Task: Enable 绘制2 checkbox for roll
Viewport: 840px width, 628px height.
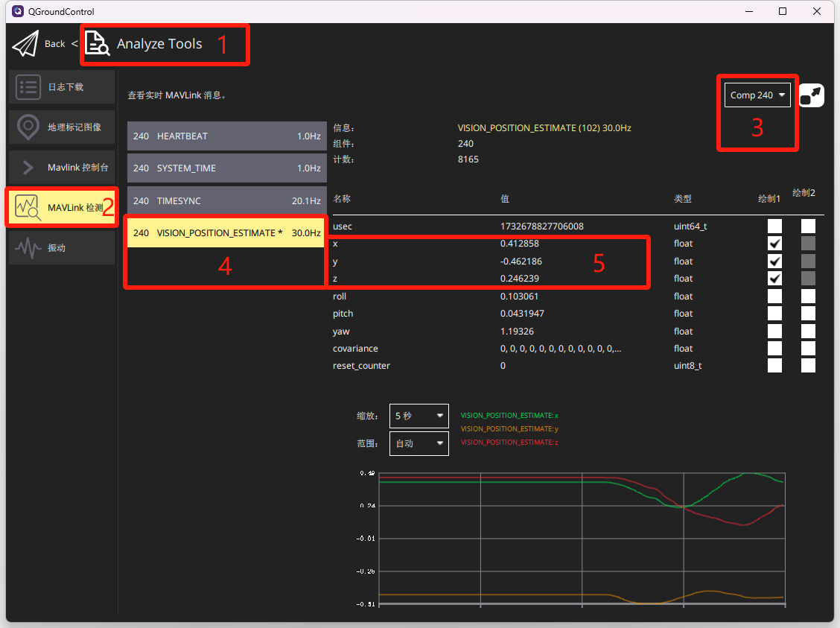Action: 808,296
